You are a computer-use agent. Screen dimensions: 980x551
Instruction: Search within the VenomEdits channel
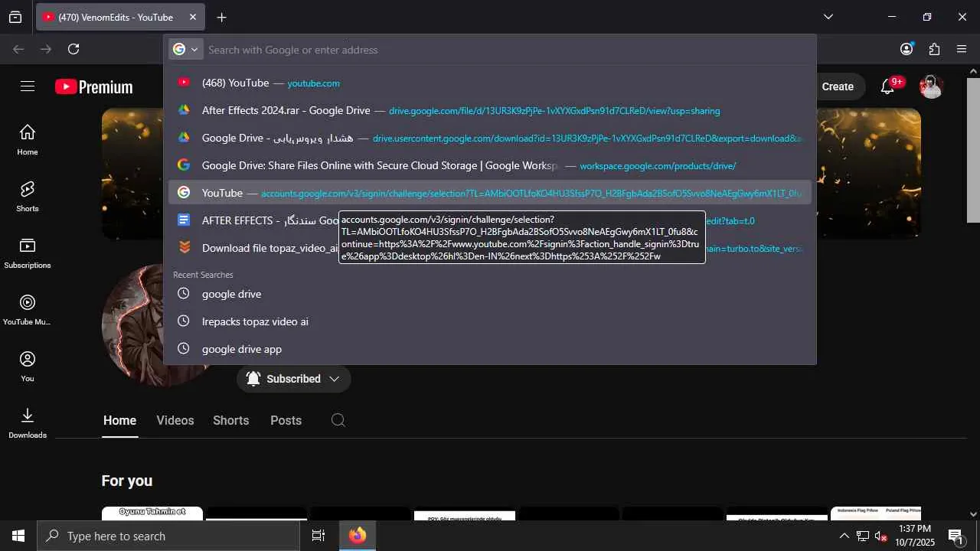tap(338, 420)
